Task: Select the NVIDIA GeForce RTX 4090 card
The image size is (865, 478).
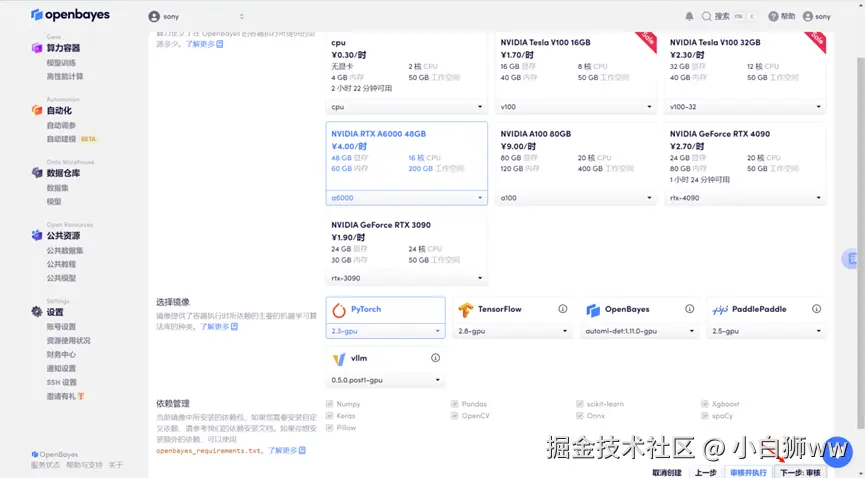Action: (x=745, y=163)
